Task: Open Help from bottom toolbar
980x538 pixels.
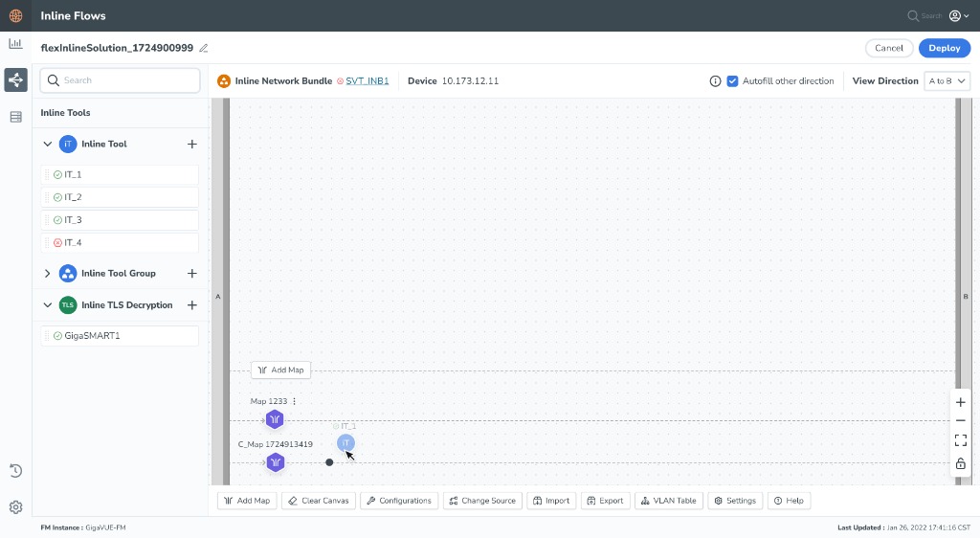Action: 789,501
